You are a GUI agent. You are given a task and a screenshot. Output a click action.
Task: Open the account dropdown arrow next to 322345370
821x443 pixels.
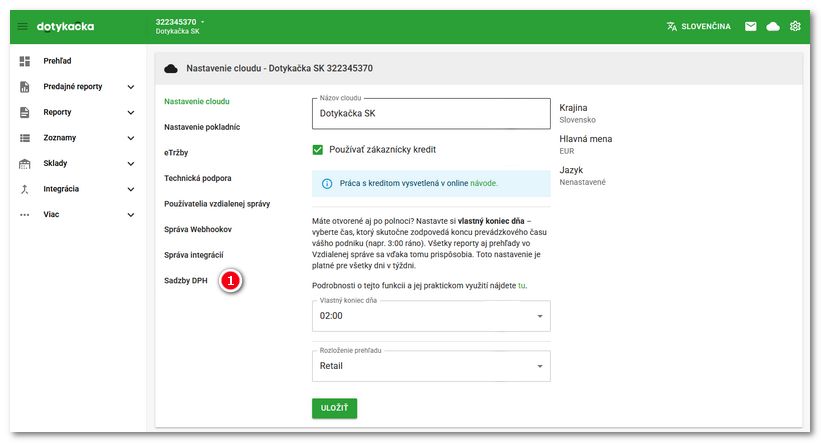click(203, 22)
